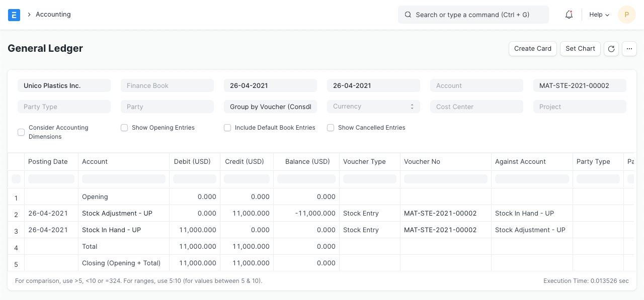
Task: Open the three-dots more options menu
Action: 629,49
